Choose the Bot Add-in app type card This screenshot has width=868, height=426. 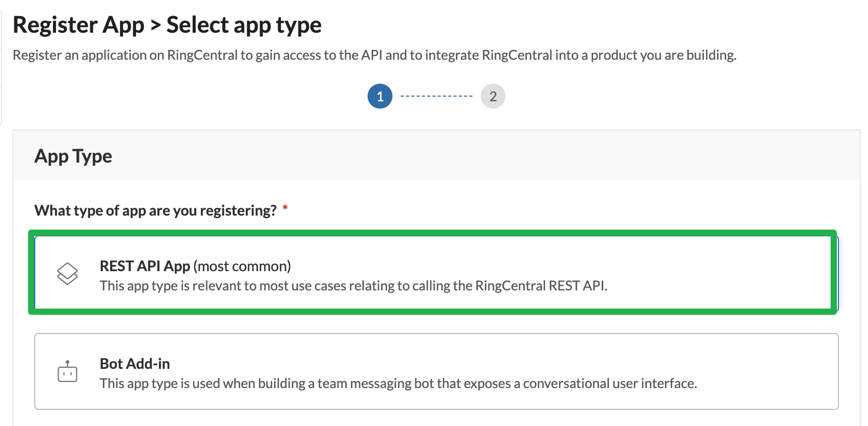click(436, 371)
